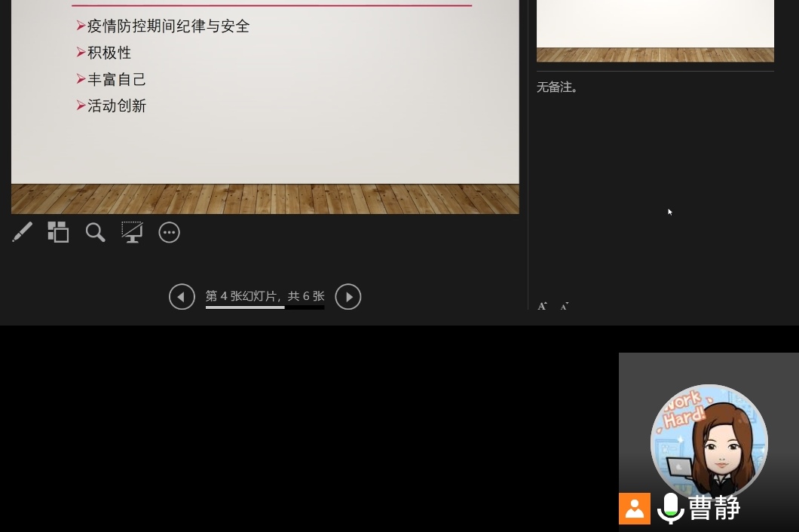The height and width of the screenshot is (532, 799).
Task: Click the slide counter showing 4 of 6
Action: coord(265,296)
